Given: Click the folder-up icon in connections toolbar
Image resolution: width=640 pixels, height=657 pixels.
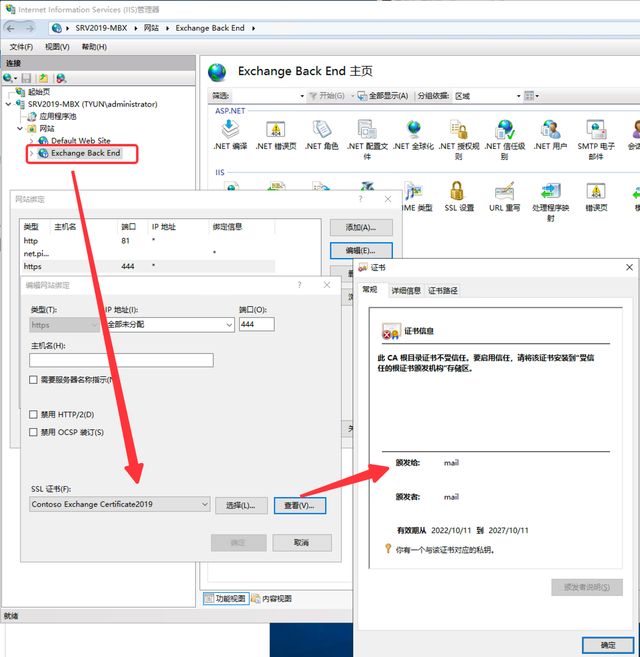Looking at the screenshot, I should (x=43, y=78).
